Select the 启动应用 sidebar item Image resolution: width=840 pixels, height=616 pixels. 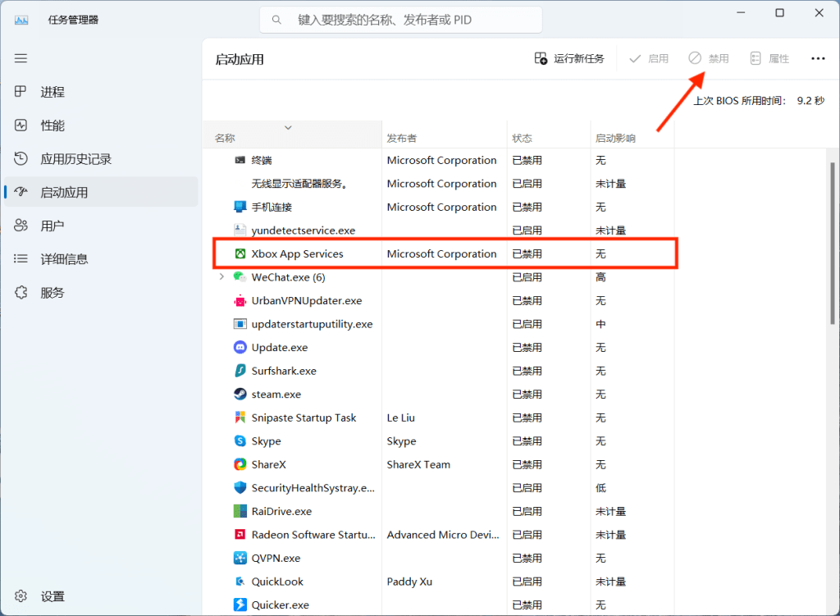(x=101, y=192)
